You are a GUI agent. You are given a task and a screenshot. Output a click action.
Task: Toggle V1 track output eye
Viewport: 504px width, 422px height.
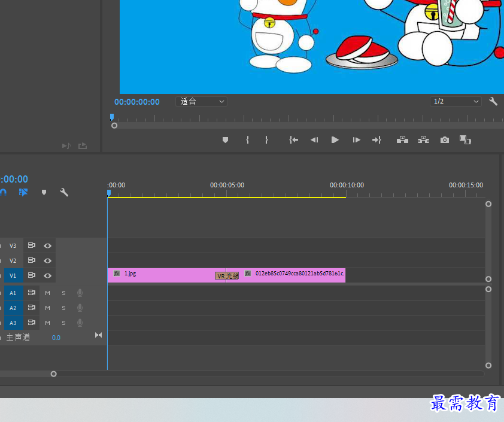47,276
